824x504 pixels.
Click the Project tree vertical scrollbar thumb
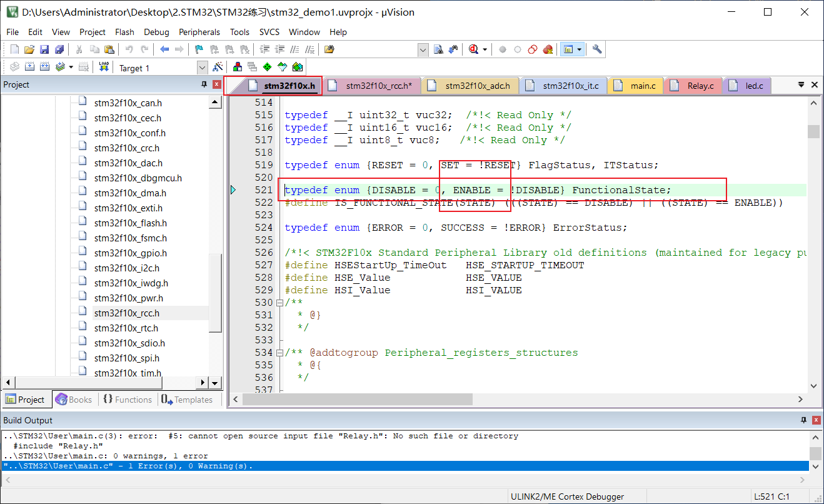coord(215,293)
